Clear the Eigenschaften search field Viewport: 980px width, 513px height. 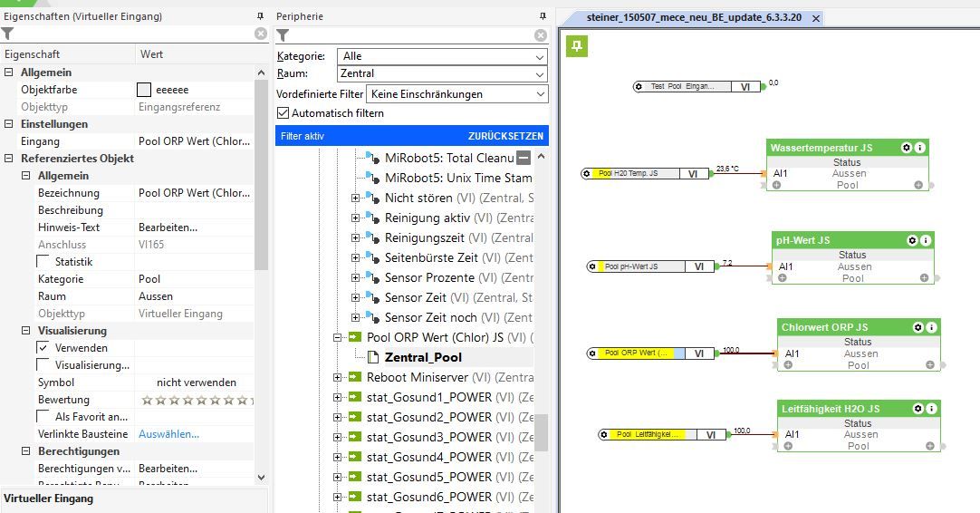point(261,34)
